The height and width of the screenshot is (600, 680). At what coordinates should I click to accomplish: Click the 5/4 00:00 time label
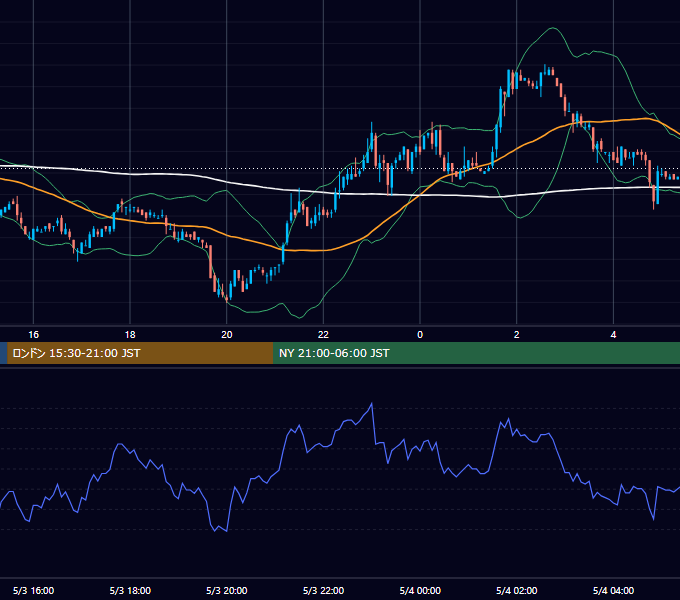[x=420, y=591]
